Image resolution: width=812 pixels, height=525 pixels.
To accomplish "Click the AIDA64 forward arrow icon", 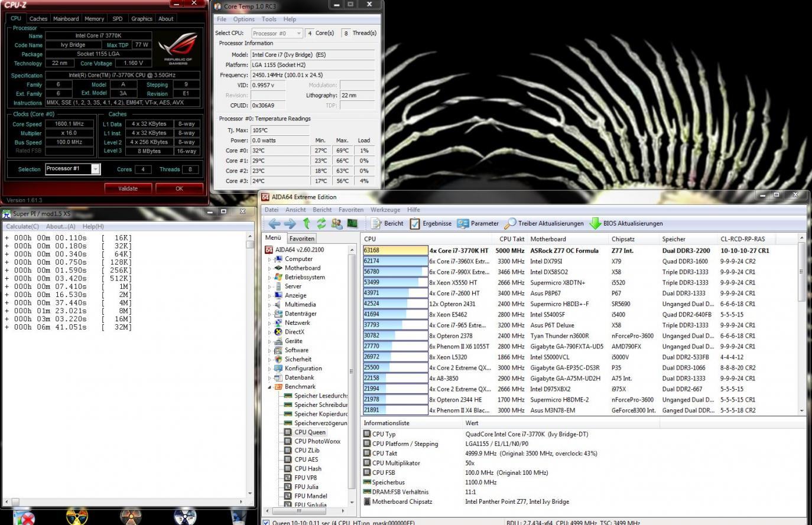I will [x=290, y=223].
